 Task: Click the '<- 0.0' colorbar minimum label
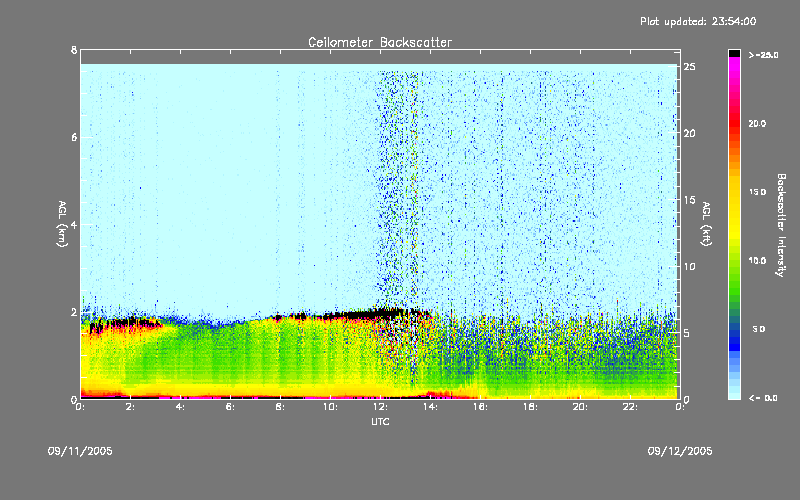pos(763,398)
